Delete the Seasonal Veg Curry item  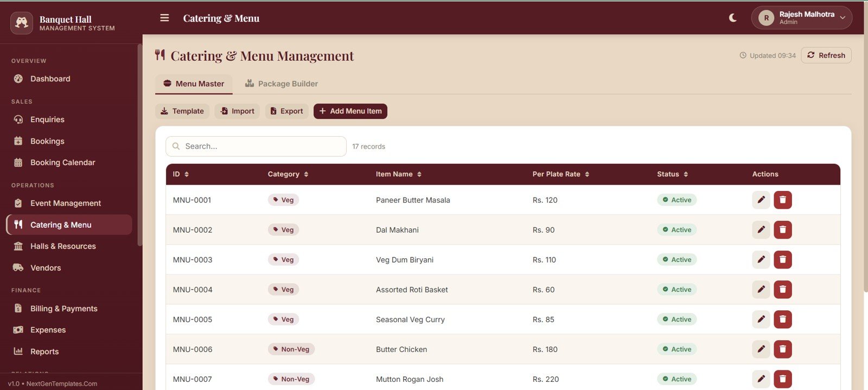783,319
